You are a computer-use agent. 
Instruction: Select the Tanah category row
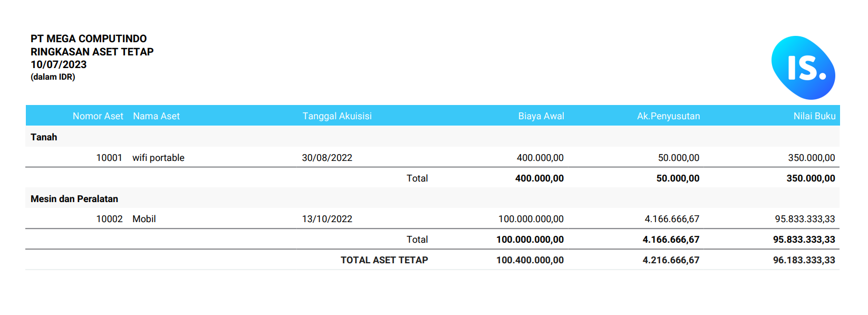coord(44,137)
